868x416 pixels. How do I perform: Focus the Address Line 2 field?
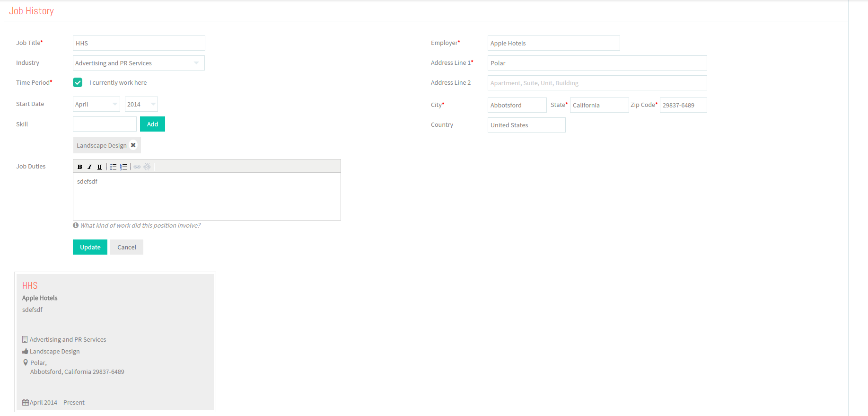tap(597, 83)
